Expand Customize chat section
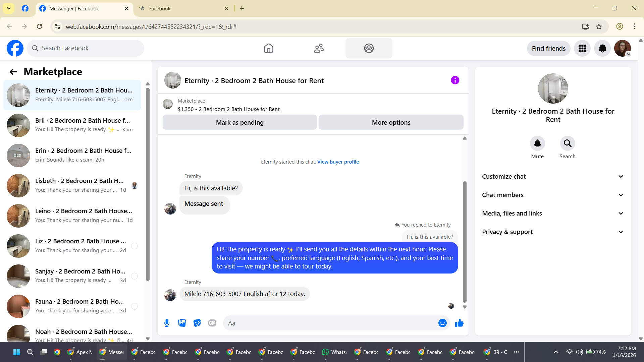This screenshot has width=644, height=362. click(x=553, y=177)
